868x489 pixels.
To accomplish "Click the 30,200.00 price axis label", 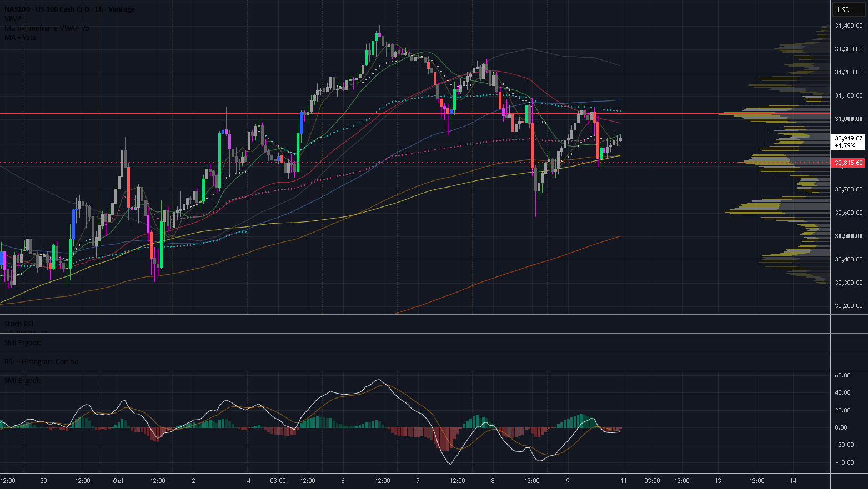I will (x=849, y=306).
